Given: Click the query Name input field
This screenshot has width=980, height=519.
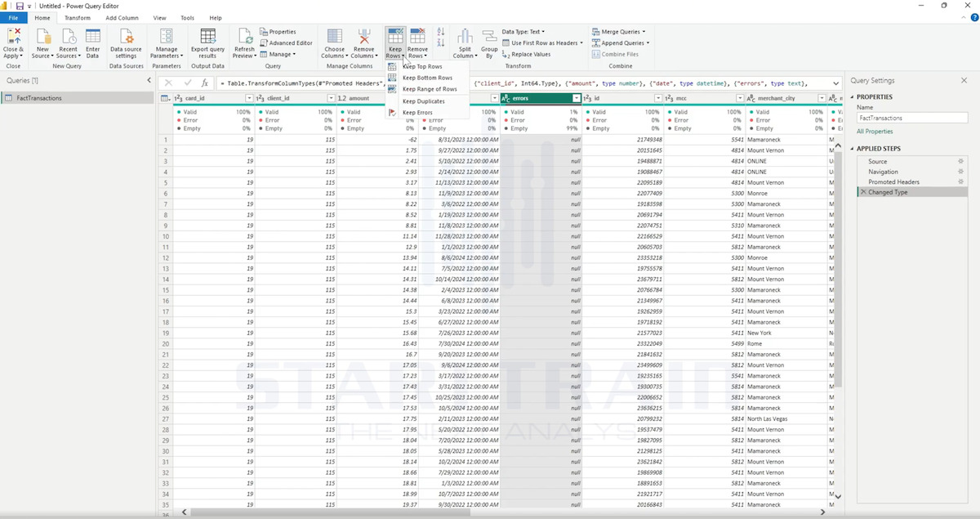Looking at the screenshot, I should coord(912,119).
